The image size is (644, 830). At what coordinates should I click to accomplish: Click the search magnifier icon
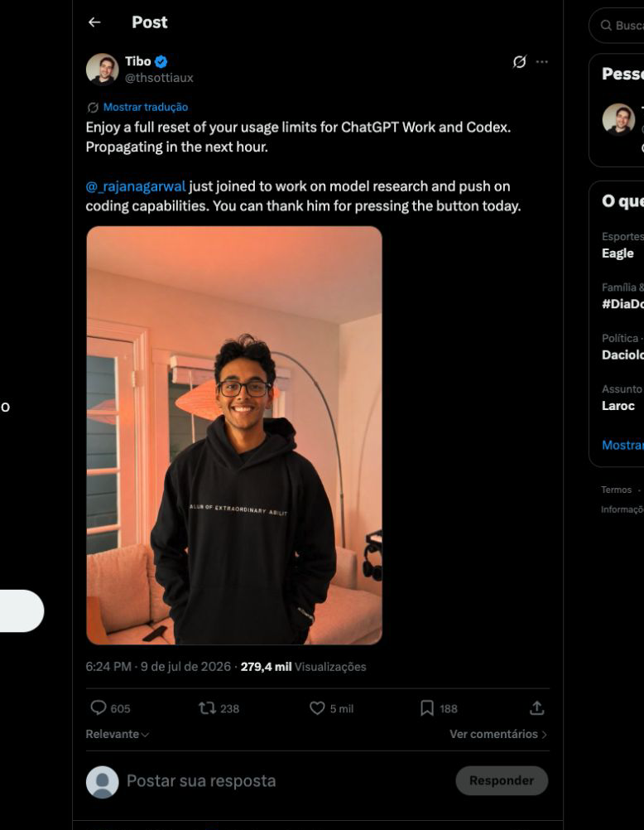[606, 26]
